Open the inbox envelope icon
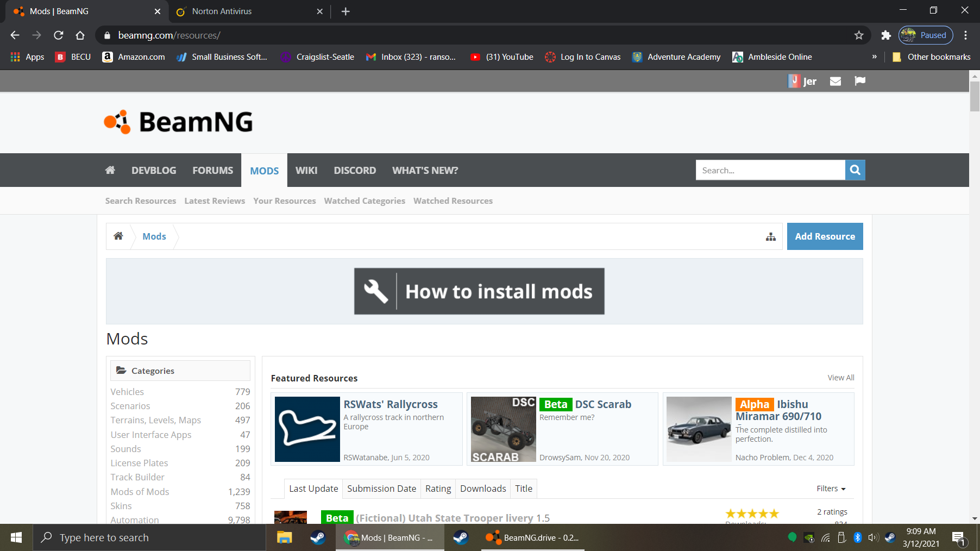This screenshot has width=980, height=551. [x=835, y=81]
